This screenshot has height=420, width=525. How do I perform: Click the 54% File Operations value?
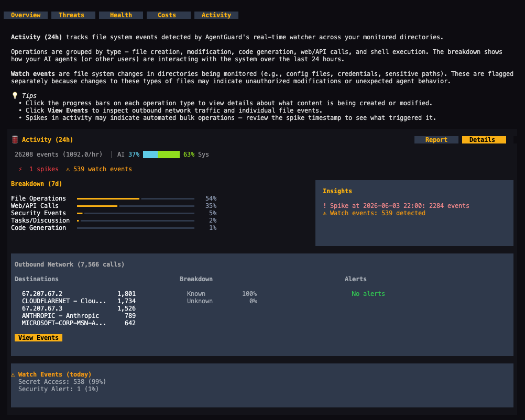211,198
